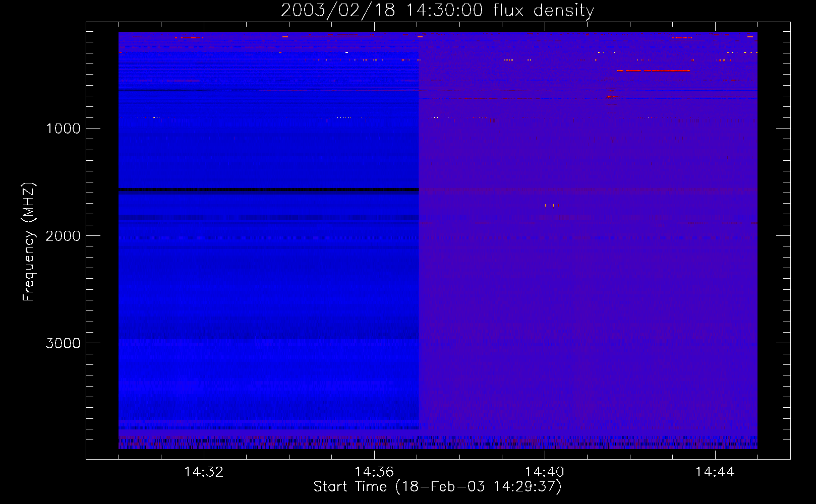Click the 14:40 time tick label
This screenshot has width=816, height=504.
coord(545,472)
